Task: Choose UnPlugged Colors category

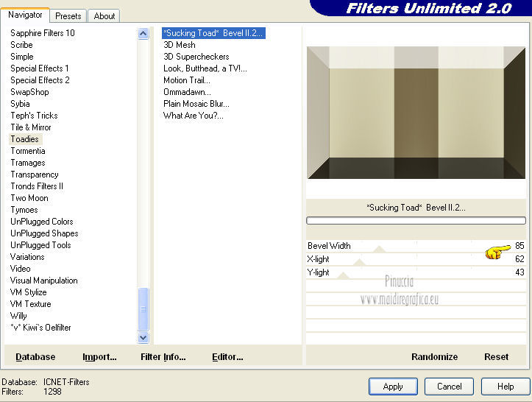Action: (x=42, y=222)
